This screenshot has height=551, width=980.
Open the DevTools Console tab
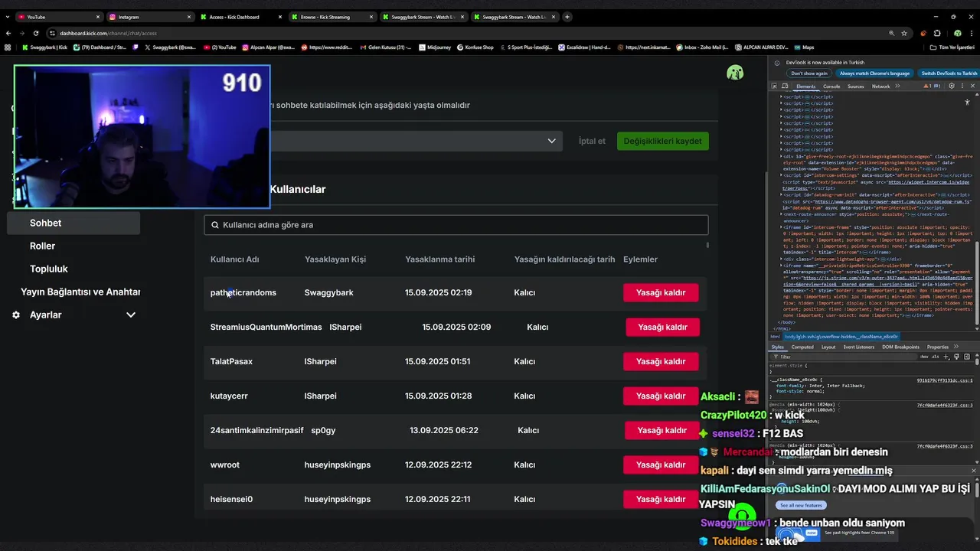(x=831, y=86)
